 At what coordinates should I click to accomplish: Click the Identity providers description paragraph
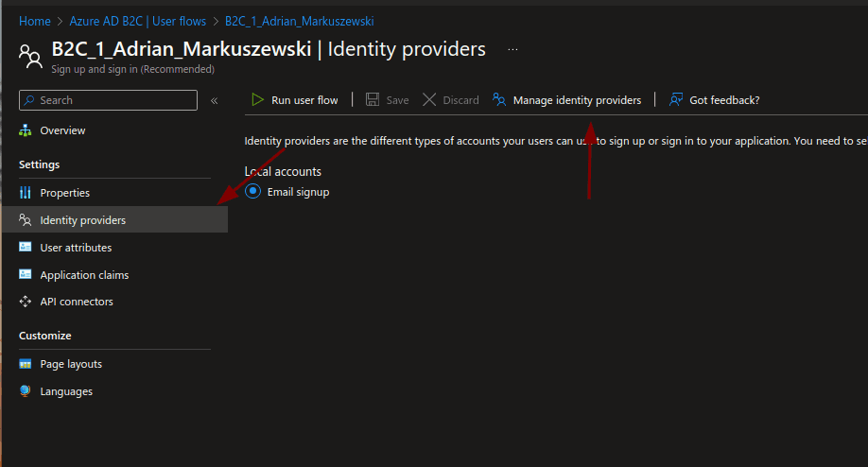[556, 141]
